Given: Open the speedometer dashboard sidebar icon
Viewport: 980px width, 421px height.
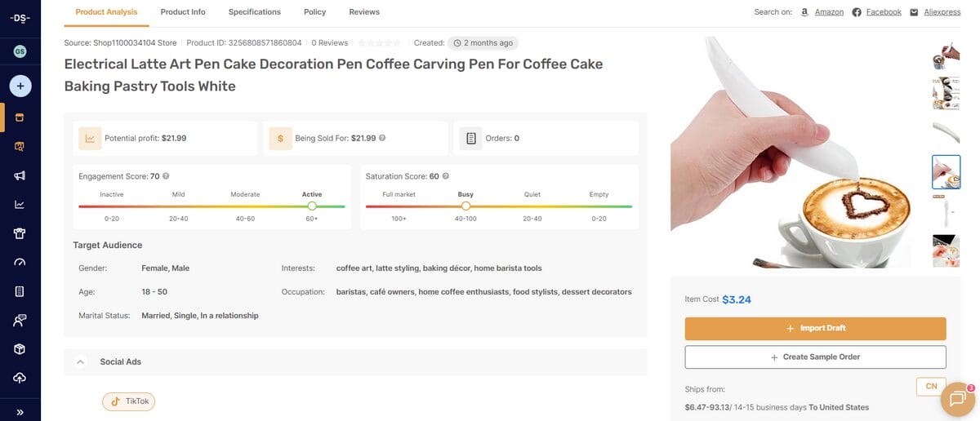Looking at the screenshot, I should [20, 263].
